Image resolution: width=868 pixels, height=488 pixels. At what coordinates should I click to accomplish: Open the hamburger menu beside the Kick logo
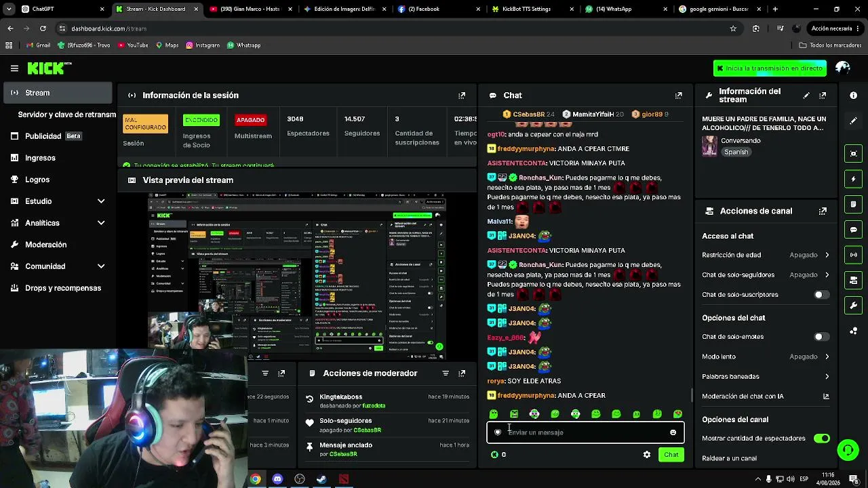point(14,68)
